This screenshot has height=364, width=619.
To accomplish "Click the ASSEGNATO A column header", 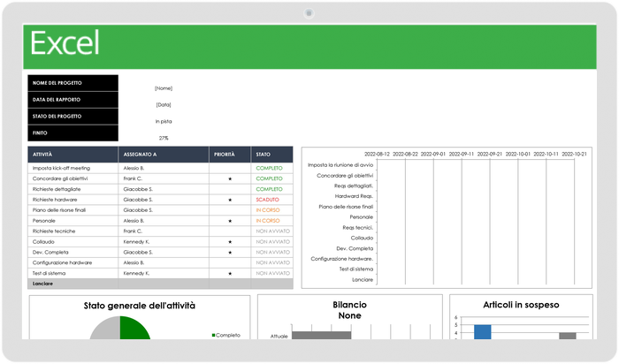I will (141, 155).
